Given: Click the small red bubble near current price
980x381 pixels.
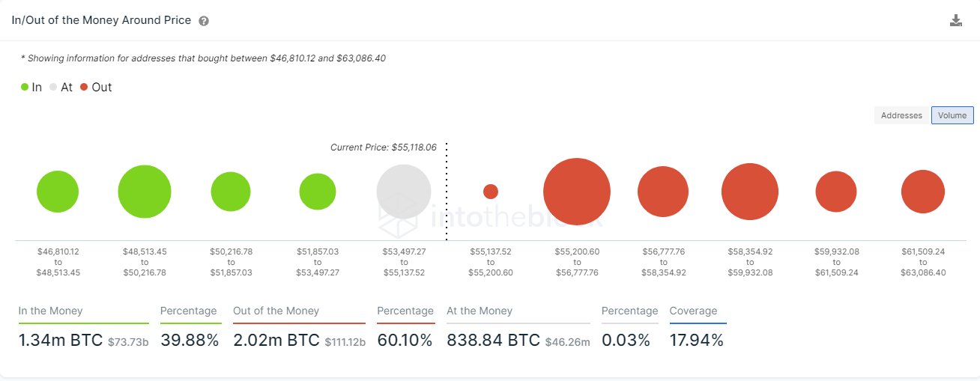Looking at the screenshot, I should [x=491, y=192].
